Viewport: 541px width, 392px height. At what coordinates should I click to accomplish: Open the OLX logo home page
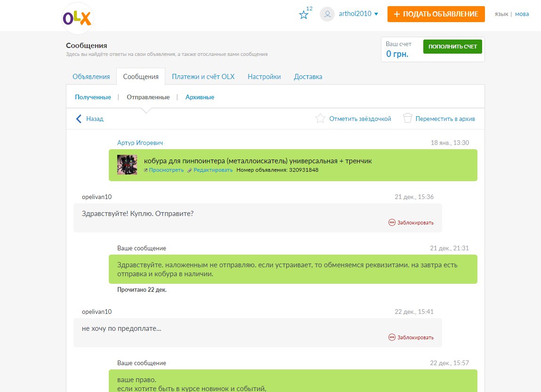(78, 18)
